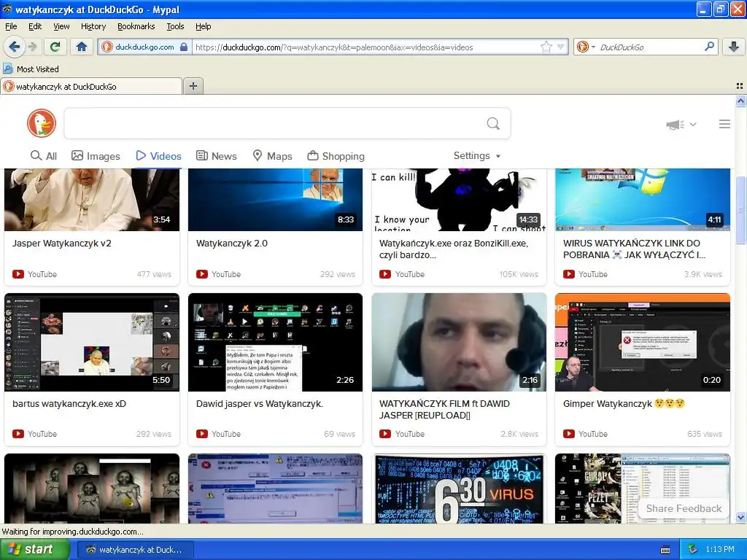The image size is (747, 560).
Task: Open the megaphone announcements icon
Action: click(675, 125)
